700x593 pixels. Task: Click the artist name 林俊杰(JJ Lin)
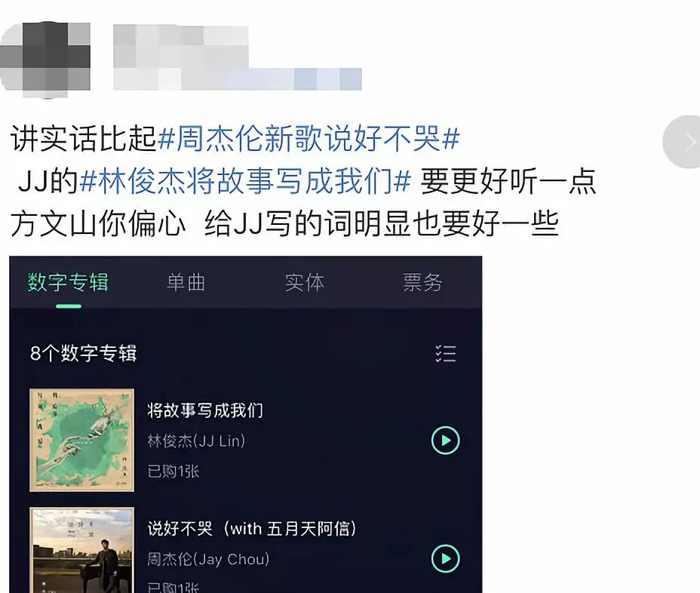[196, 441]
